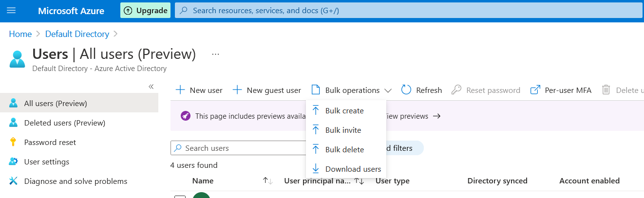Click the wrench Diagnose icon
644x198 pixels.
coord(14,181)
